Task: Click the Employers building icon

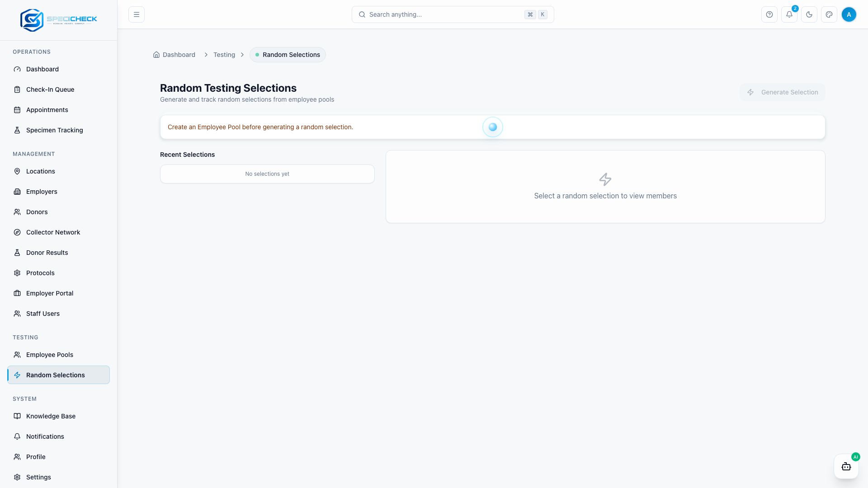Action: click(x=17, y=192)
